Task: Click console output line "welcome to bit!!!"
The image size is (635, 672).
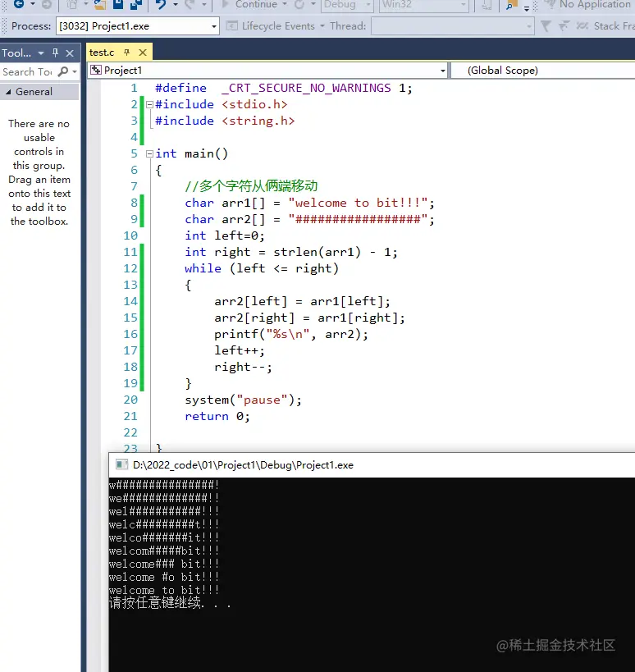Action: (x=164, y=590)
